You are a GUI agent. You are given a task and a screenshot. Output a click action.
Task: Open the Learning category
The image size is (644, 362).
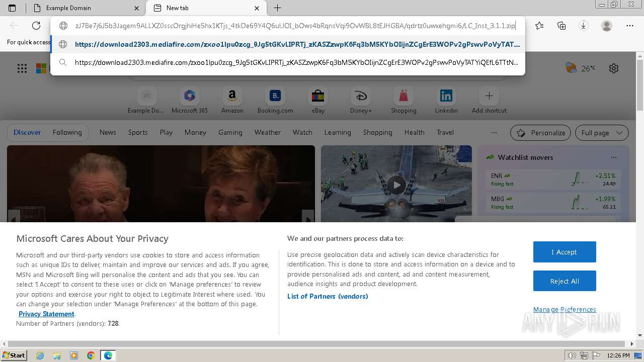point(338,132)
